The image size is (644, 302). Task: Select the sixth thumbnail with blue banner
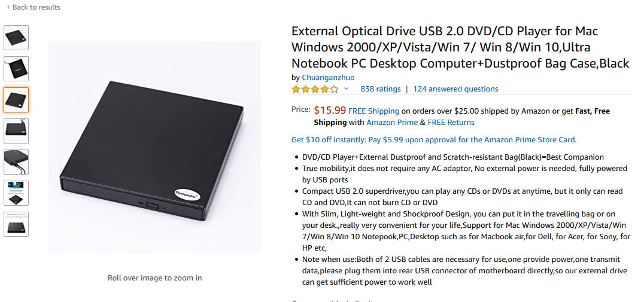coord(16,193)
